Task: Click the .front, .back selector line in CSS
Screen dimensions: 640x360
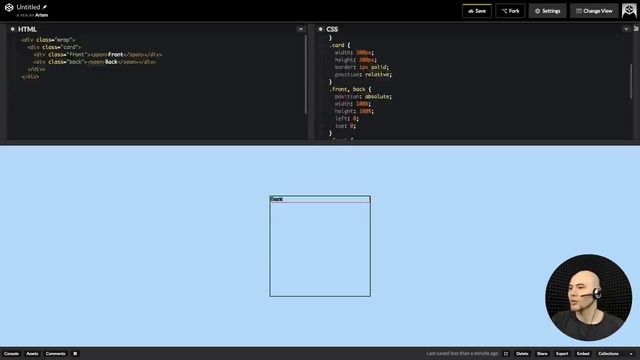Action: pyautogui.click(x=350, y=89)
